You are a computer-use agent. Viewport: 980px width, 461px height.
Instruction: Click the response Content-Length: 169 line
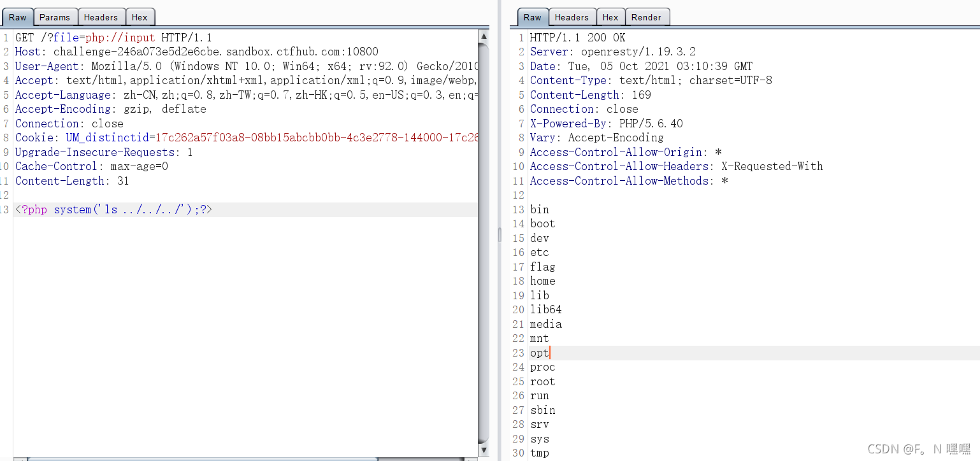(x=591, y=95)
